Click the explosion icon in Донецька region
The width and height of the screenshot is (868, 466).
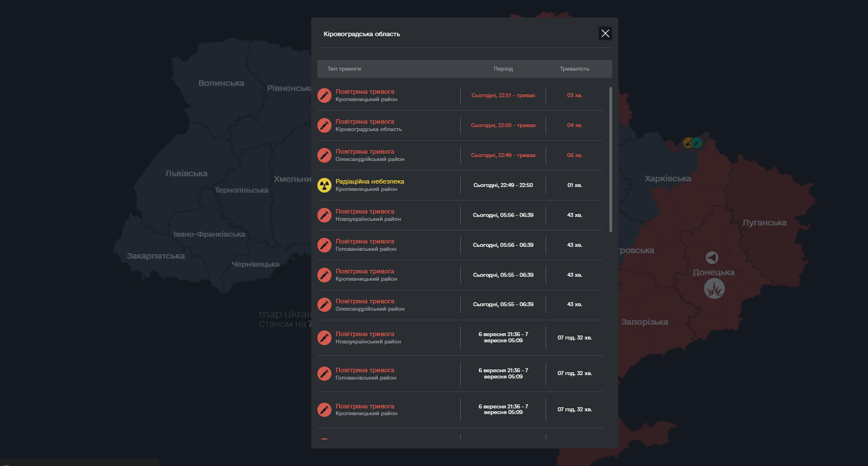coord(714,289)
